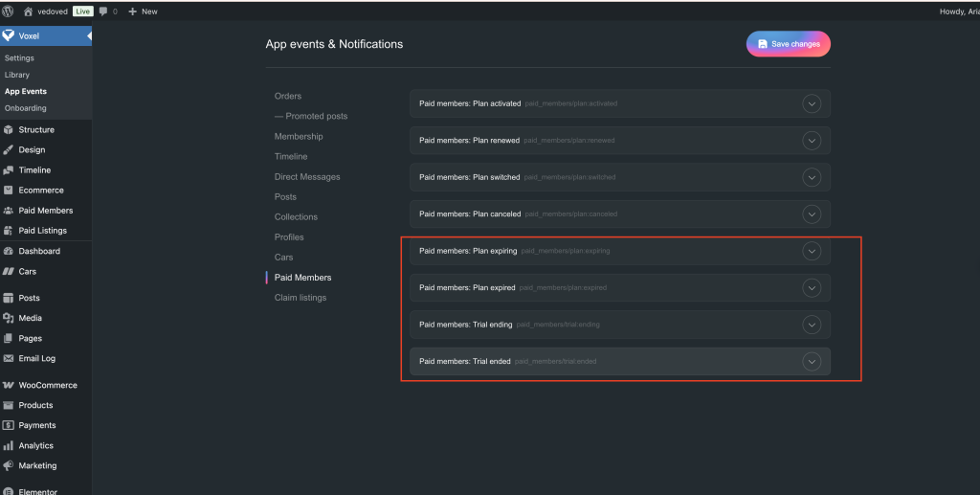Expand the Plan activated event

(812, 103)
